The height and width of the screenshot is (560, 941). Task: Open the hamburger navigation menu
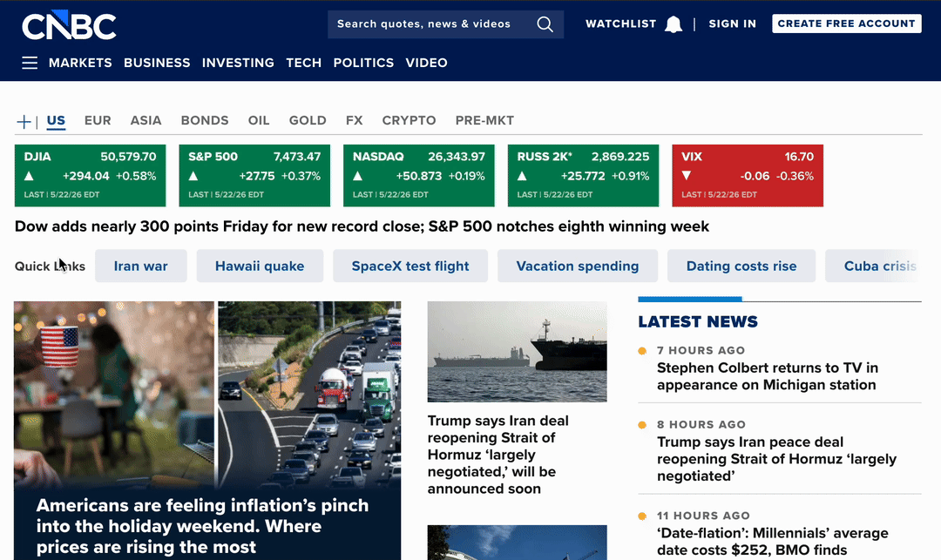click(30, 63)
